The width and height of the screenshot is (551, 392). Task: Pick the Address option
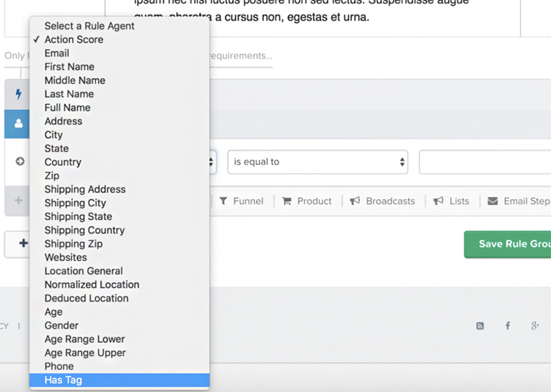pyautogui.click(x=120, y=121)
